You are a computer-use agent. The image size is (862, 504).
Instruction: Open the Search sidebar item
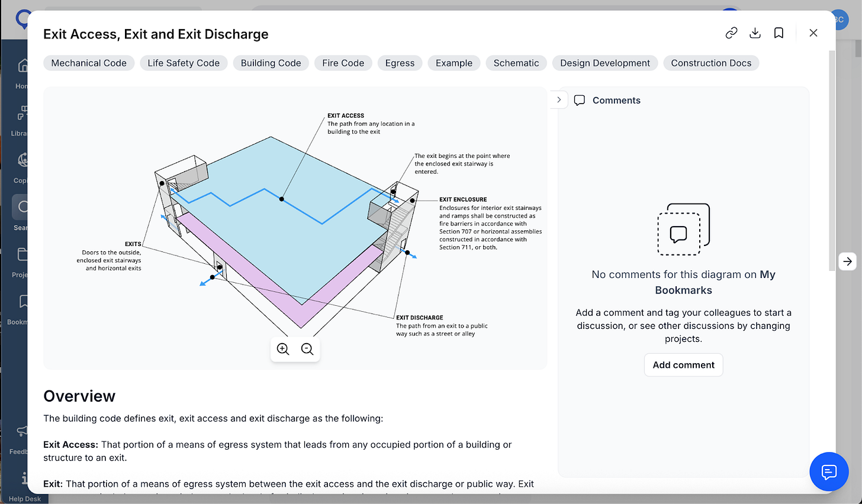click(x=21, y=213)
